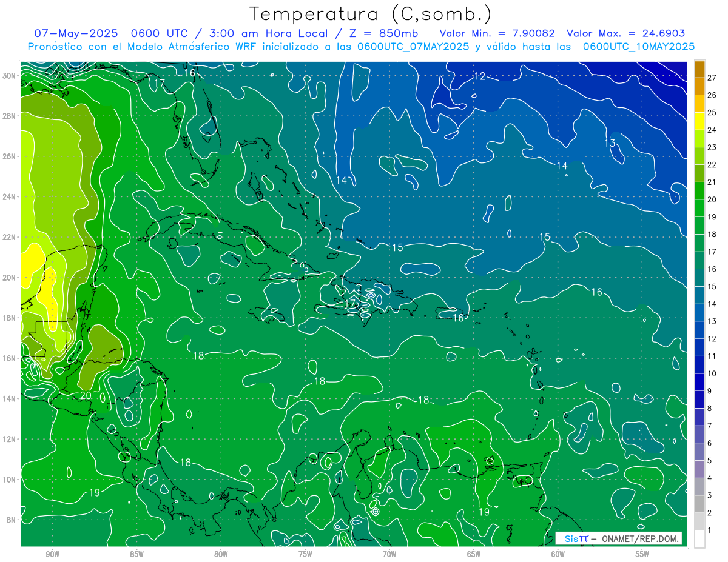The height and width of the screenshot is (562, 728).
Task: Click the "20N" latitude axis label
Action: point(9,278)
